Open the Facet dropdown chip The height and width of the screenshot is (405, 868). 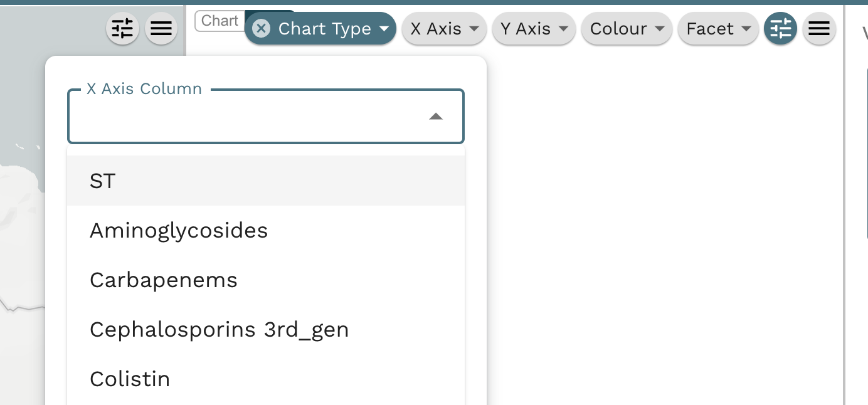pos(718,29)
